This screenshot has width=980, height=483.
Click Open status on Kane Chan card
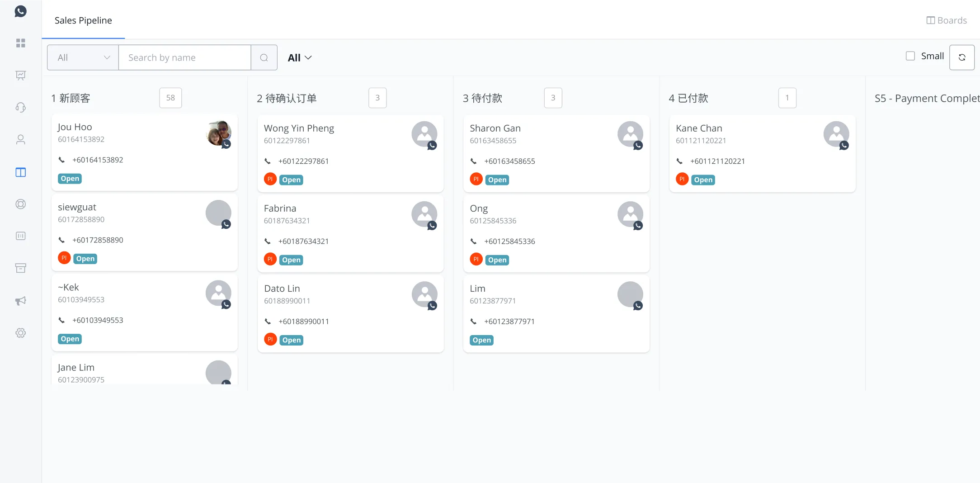point(703,180)
